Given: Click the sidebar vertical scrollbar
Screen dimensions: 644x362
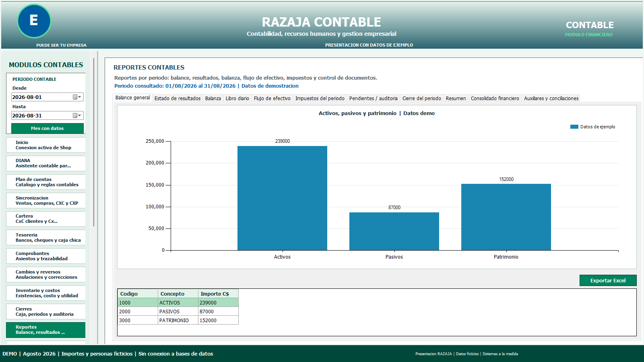Looking at the screenshot, I should [94, 142].
